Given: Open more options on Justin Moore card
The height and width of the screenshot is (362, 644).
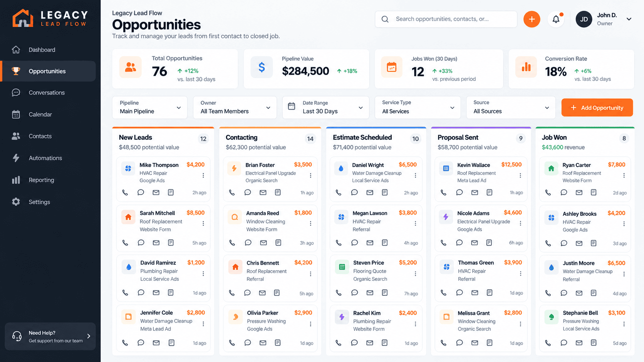Looking at the screenshot, I should pyautogui.click(x=624, y=274).
